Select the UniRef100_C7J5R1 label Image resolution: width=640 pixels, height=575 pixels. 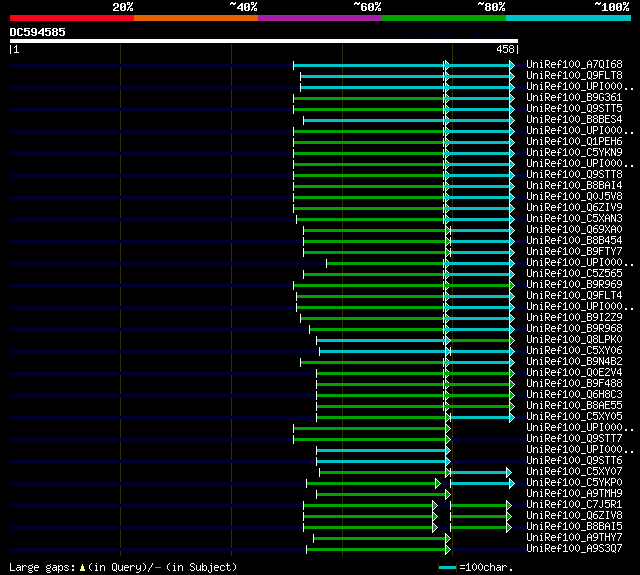[574, 505]
